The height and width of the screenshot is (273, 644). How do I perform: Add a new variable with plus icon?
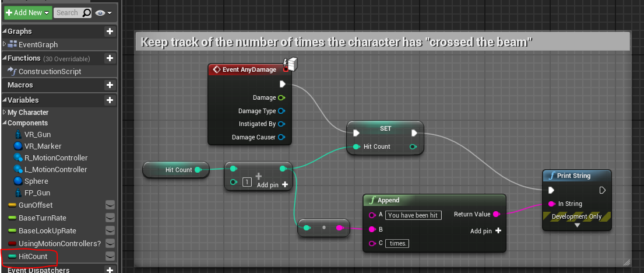click(109, 100)
